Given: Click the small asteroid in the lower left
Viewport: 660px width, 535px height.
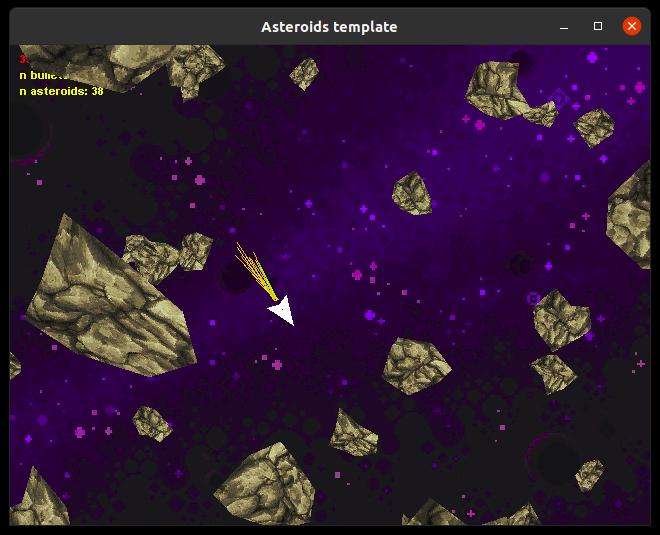Looking at the screenshot, I should pos(152,423).
